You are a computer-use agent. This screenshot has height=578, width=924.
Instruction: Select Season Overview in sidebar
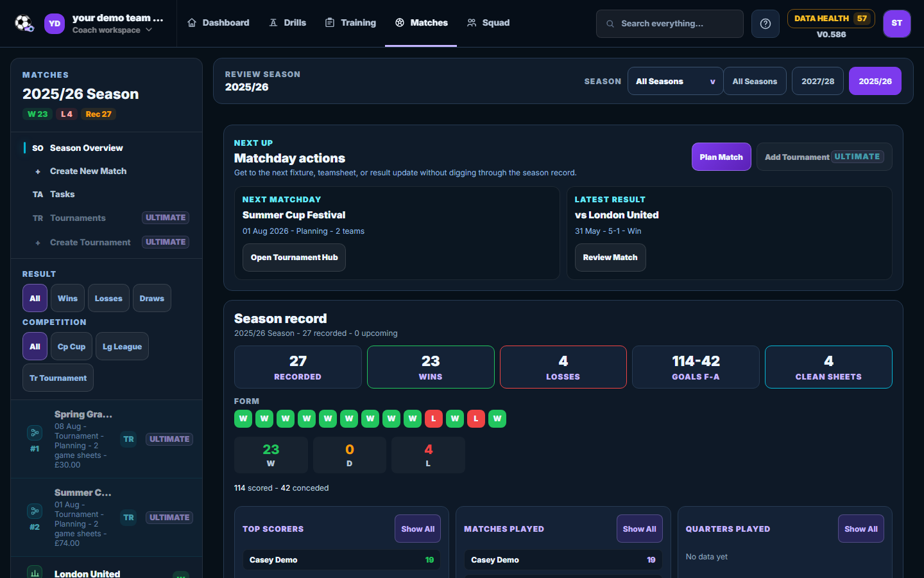click(107, 148)
